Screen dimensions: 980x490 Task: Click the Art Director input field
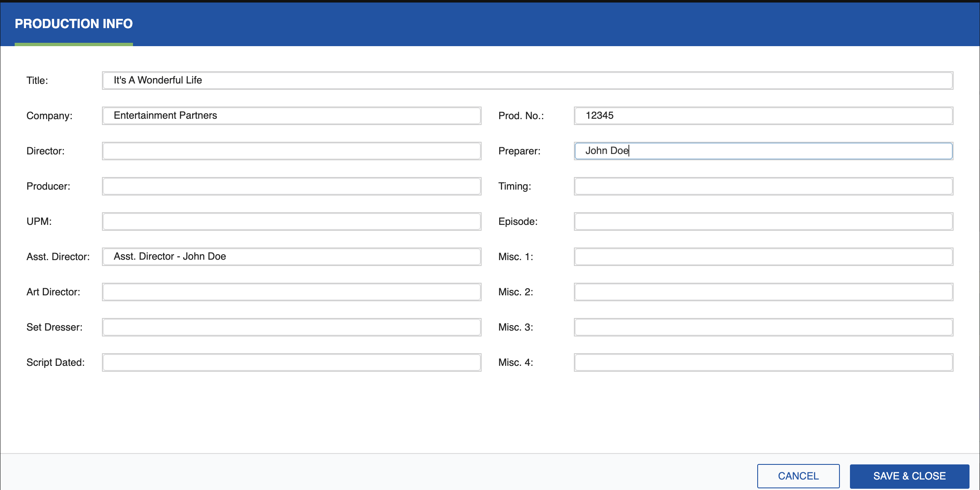pyautogui.click(x=291, y=292)
